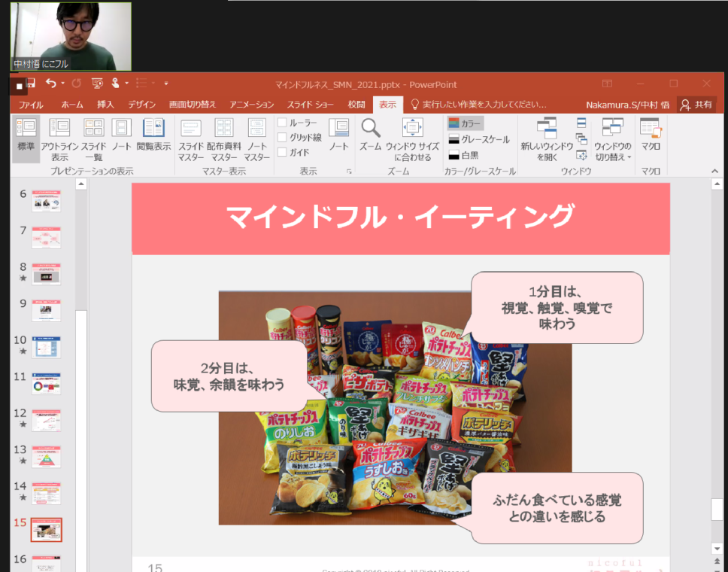Undo the last action in PowerPoint
The height and width of the screenshot is (572, 728).
(x=50, y=84)
